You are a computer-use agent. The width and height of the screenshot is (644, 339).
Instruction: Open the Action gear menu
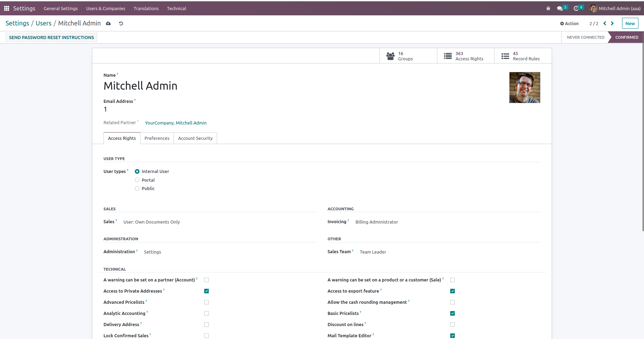coord(569,23)
